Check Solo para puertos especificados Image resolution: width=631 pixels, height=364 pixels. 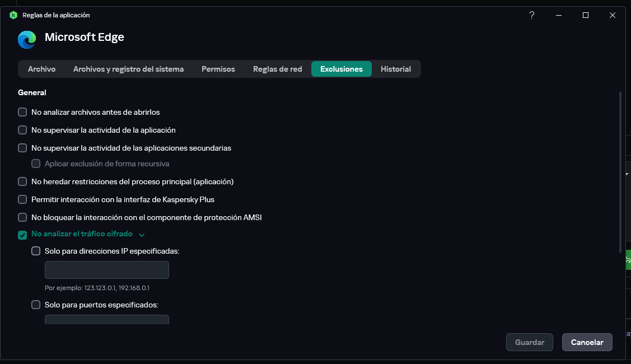36,305
